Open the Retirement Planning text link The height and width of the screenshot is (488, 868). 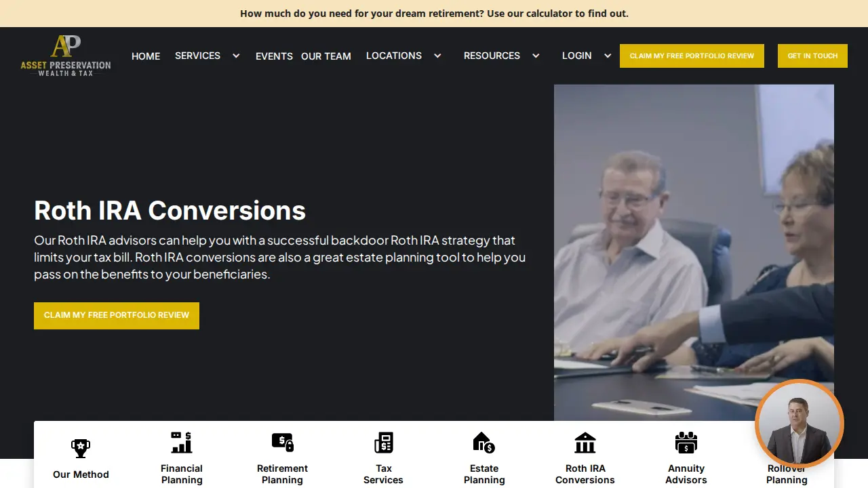[x=283, y=474]
